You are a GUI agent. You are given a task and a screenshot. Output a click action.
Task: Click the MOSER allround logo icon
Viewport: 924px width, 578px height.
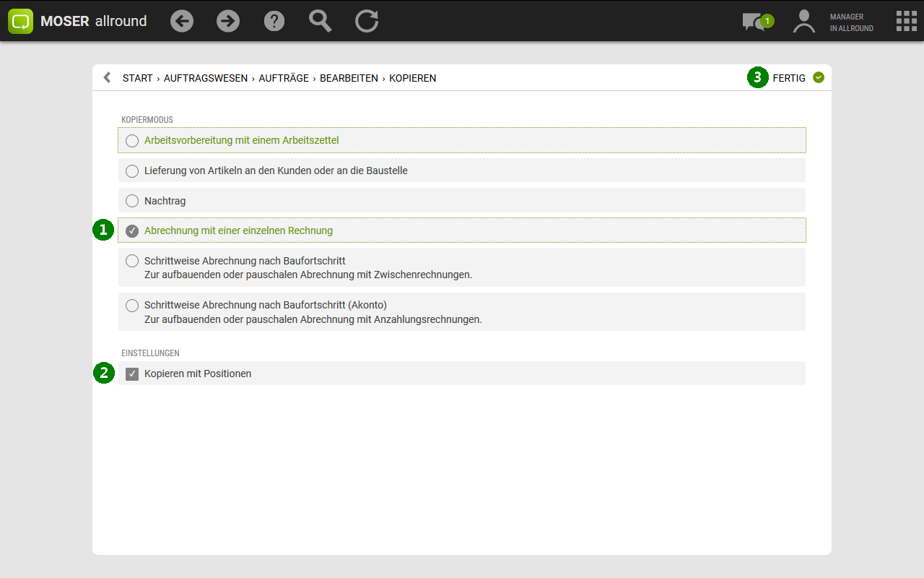[21, 21]
